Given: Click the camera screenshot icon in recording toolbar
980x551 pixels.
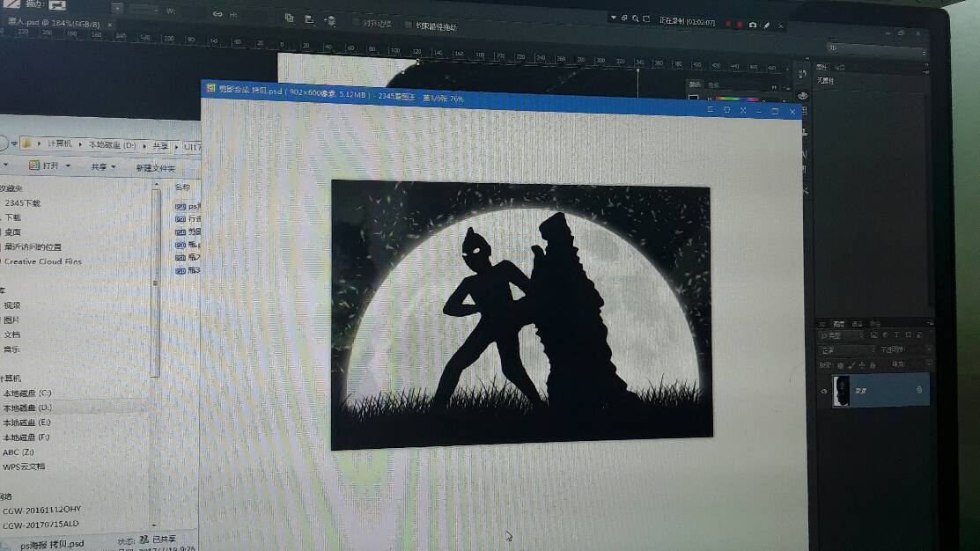Looking at the screenshot, I should (x=753, y=25).
